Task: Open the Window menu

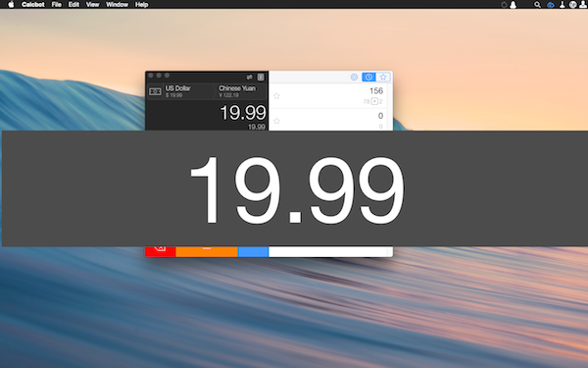Action: (x=117, y=5)
